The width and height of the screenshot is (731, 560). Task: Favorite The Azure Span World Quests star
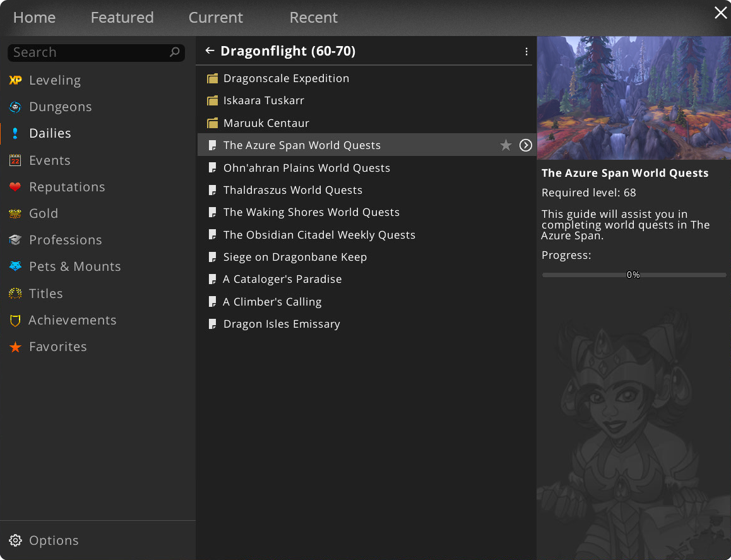(506, 145)
